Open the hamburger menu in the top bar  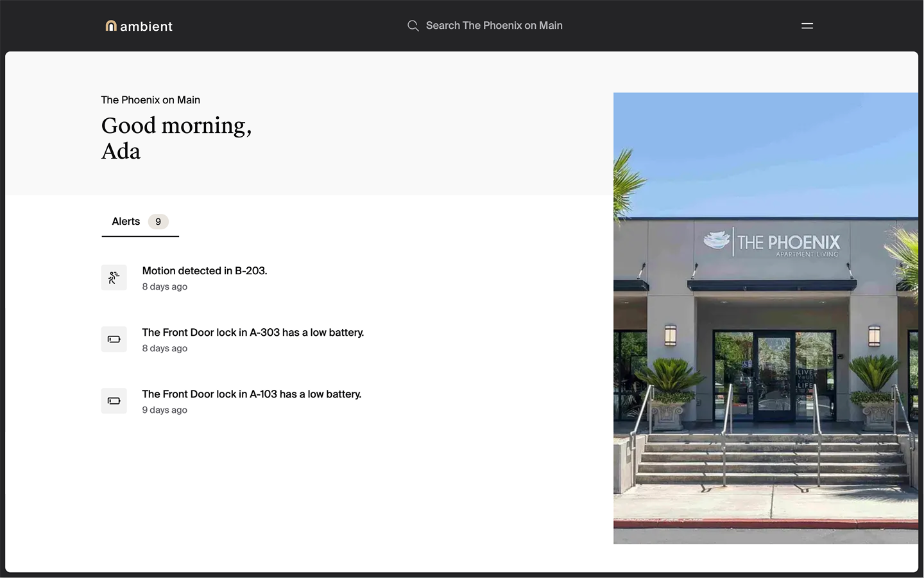(807, 26)
